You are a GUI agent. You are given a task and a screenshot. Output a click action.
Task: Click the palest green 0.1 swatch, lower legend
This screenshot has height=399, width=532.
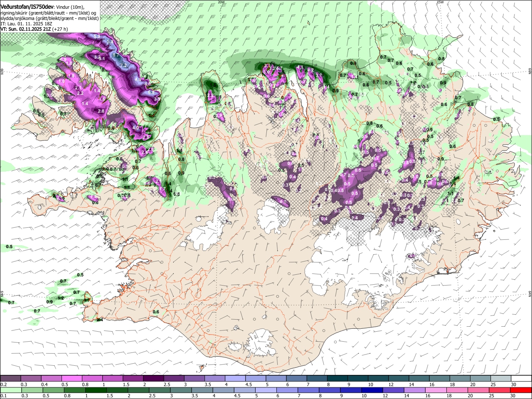pyautogui.click(x=11, y=390)
